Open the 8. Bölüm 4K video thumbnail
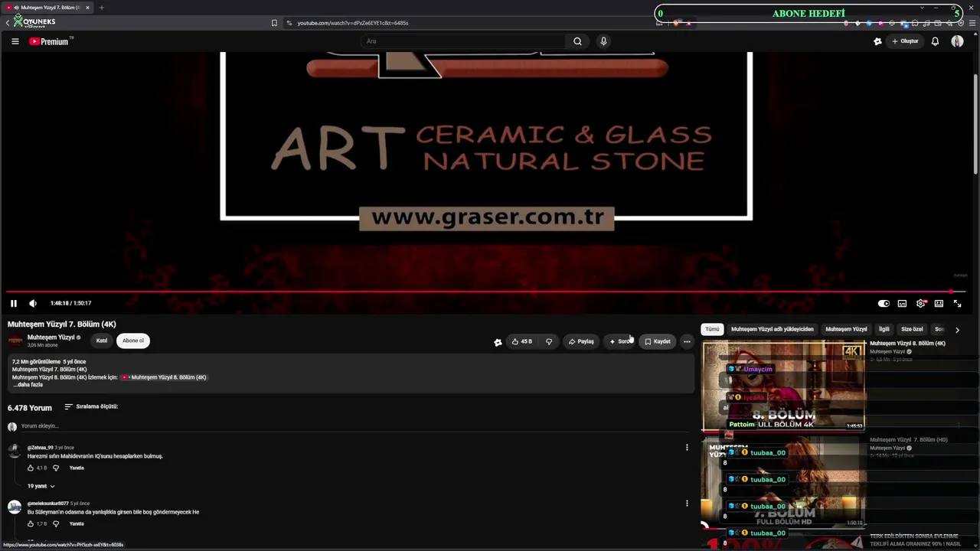This screenshot has width=980, height=551. (783, 386)
